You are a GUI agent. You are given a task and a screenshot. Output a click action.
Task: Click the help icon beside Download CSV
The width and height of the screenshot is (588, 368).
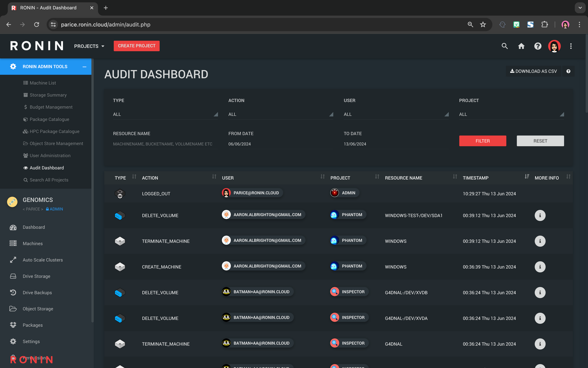pyautogui.click(x=568, y=71)
